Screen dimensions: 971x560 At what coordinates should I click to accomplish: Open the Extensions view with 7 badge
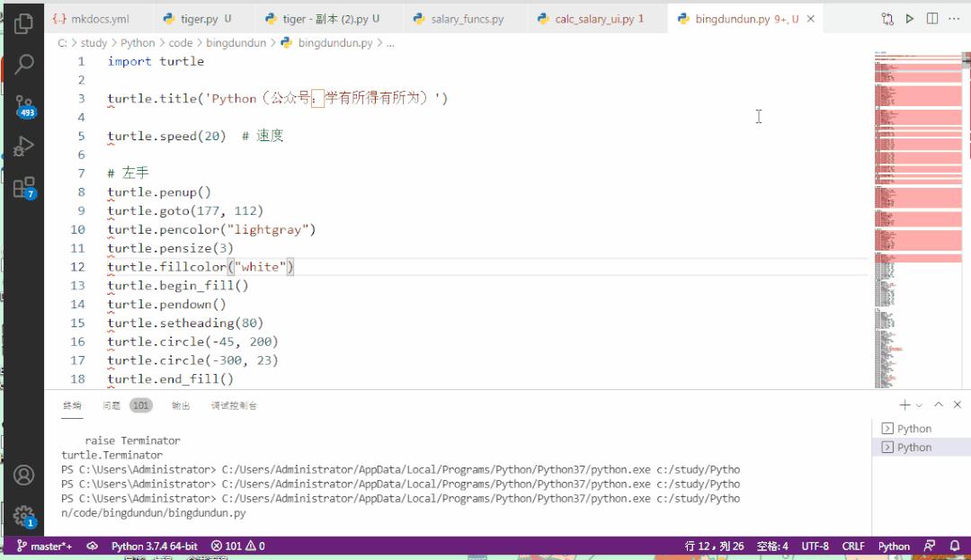23,188
